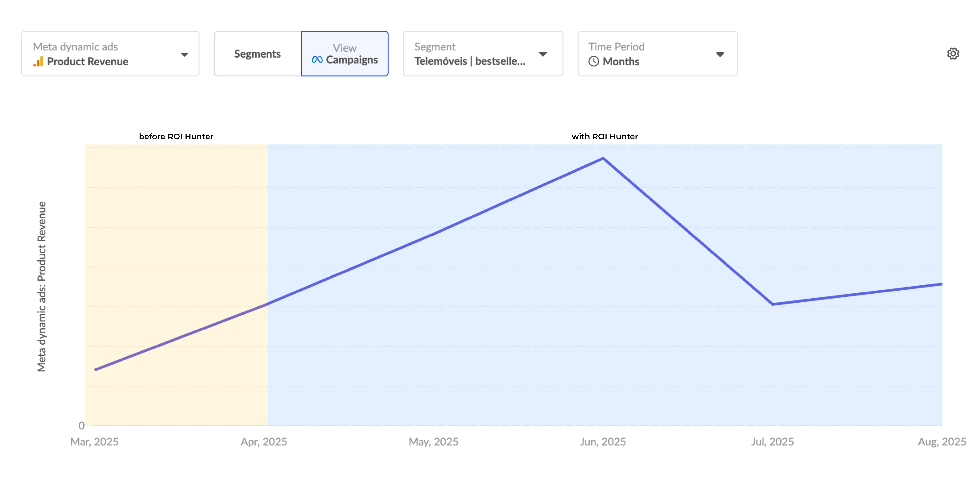Expand the Meta dynamic ads metric dropdown arrow

(184, 54)
